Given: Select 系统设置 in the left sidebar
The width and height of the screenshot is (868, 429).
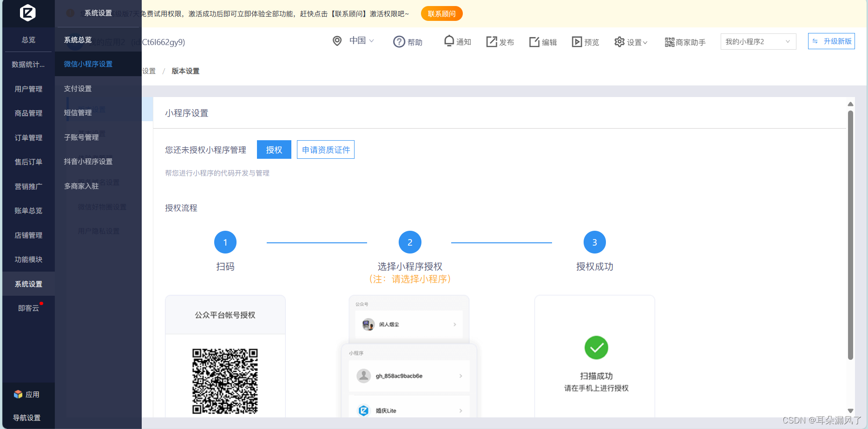Looking at the screenshot, I should point(28,284).
